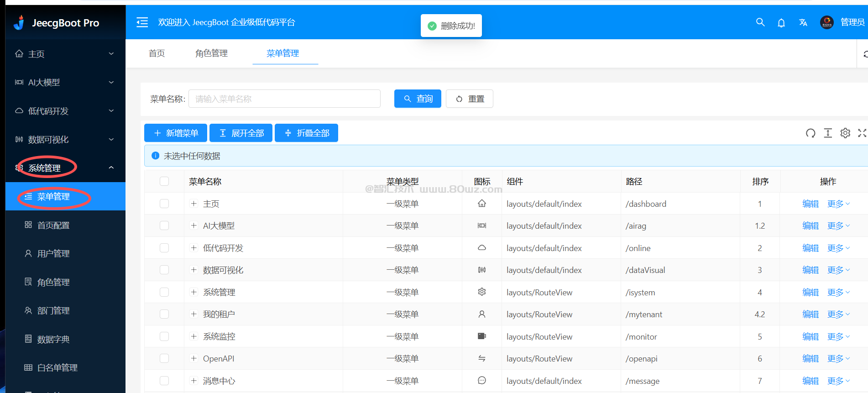Open the language translation icon
The height and width of the screenshot is (393, 868).
(803, 22)
